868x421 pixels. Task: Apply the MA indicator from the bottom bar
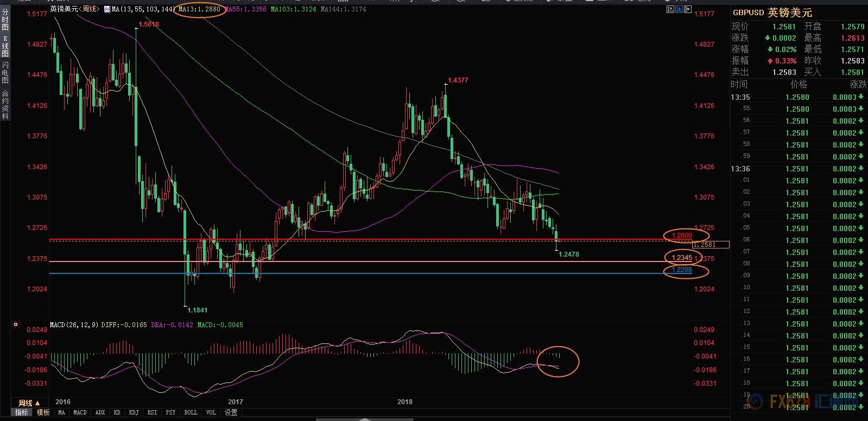[x=62, y=412]
